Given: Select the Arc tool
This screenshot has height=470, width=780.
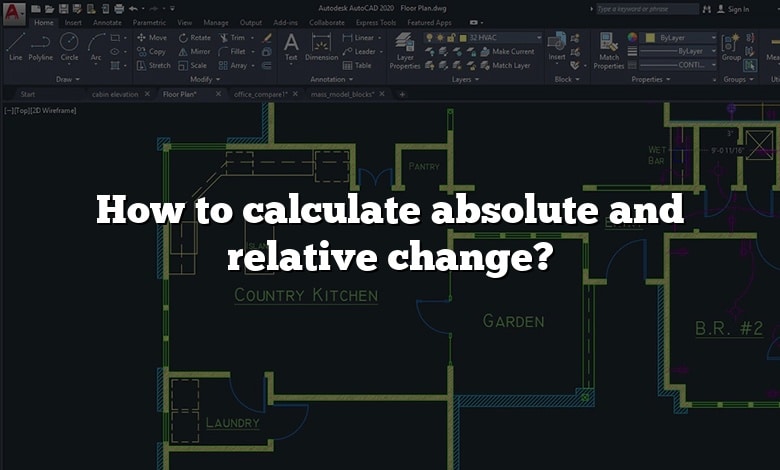Looking at the screenshot, I should [96, 47].
